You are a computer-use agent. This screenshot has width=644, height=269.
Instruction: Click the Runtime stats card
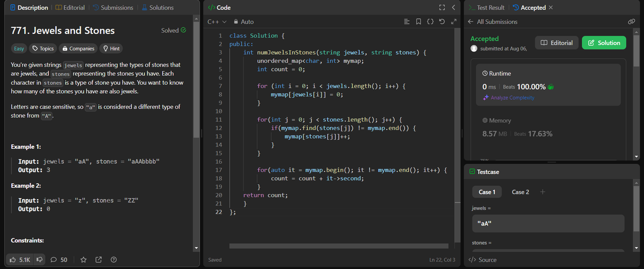click(x=548, y=85)
